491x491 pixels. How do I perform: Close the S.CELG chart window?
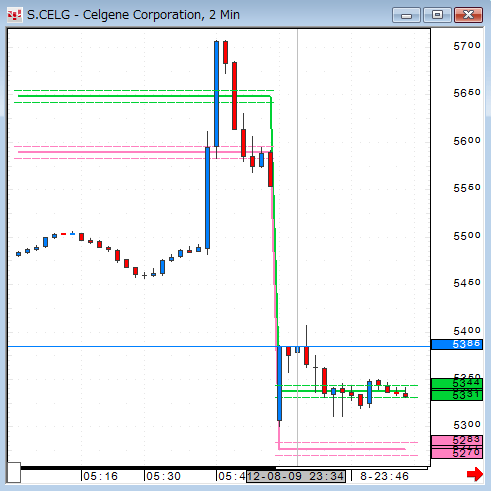(x=468, y=15)
